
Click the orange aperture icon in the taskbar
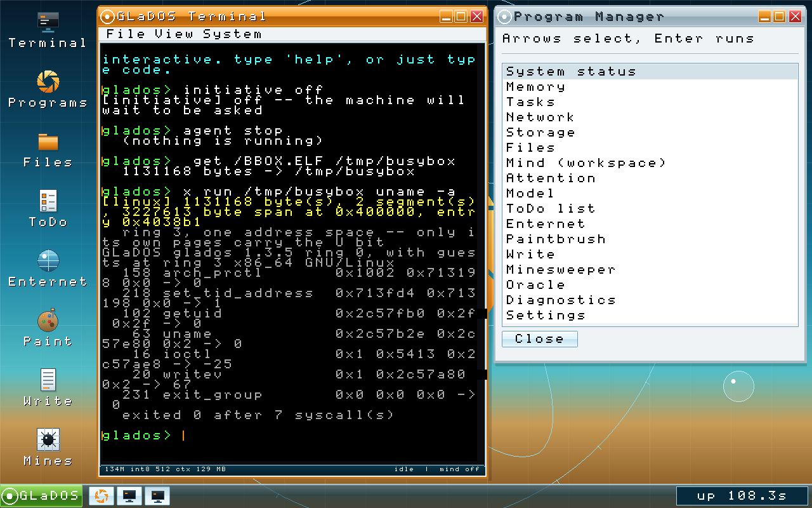101,496
